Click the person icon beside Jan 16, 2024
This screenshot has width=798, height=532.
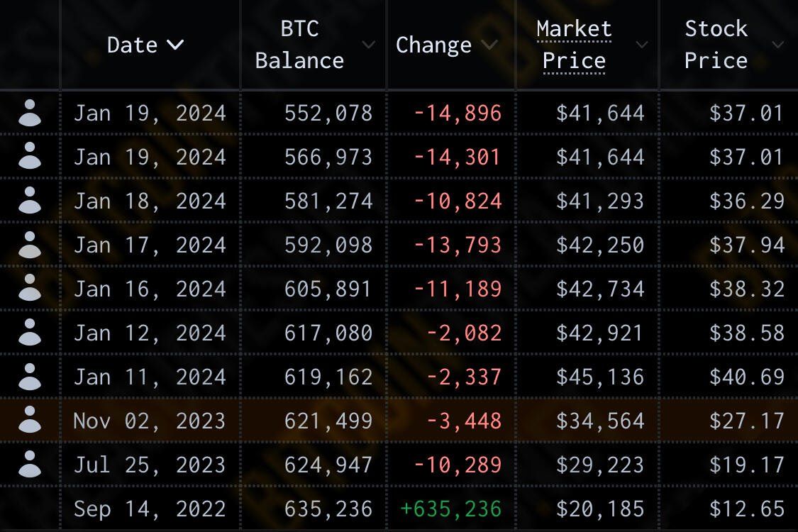coord(30,288)
